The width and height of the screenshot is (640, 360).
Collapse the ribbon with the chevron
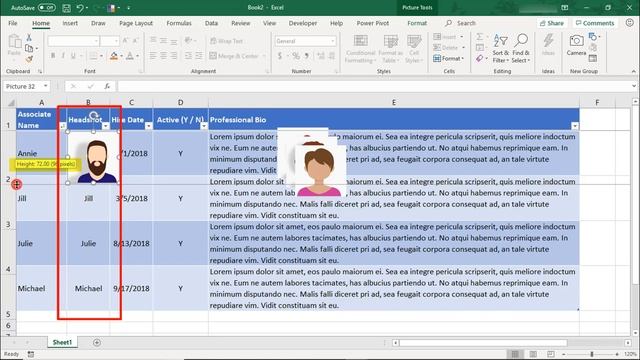tap(633, 71)
